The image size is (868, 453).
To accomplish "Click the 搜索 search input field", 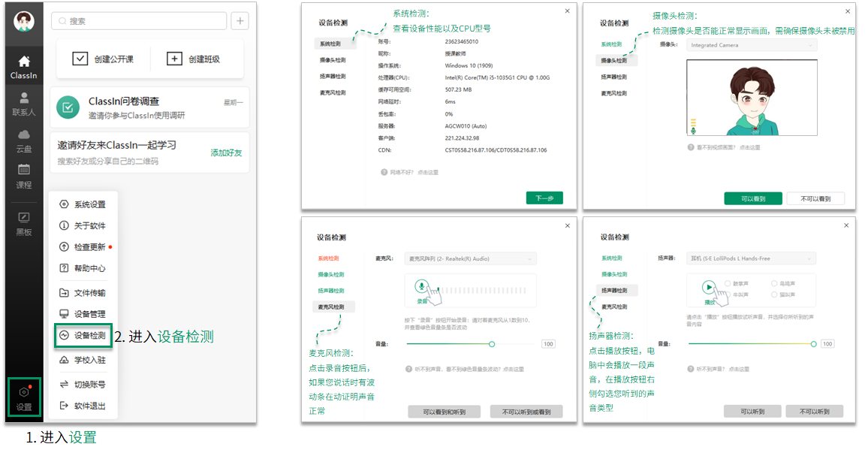I will pos(139,21).
